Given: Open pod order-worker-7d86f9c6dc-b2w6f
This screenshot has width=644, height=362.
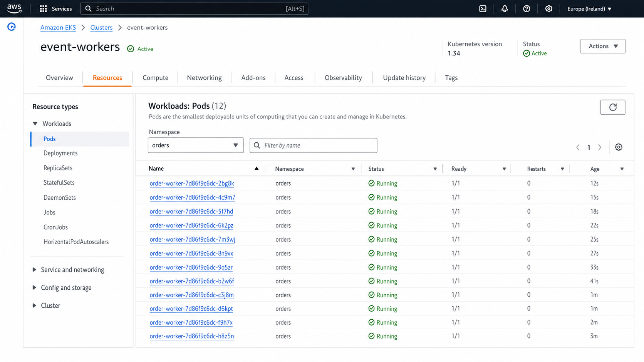Looking at the screenshot, I should pyautogui.click(x=192, y=281).
